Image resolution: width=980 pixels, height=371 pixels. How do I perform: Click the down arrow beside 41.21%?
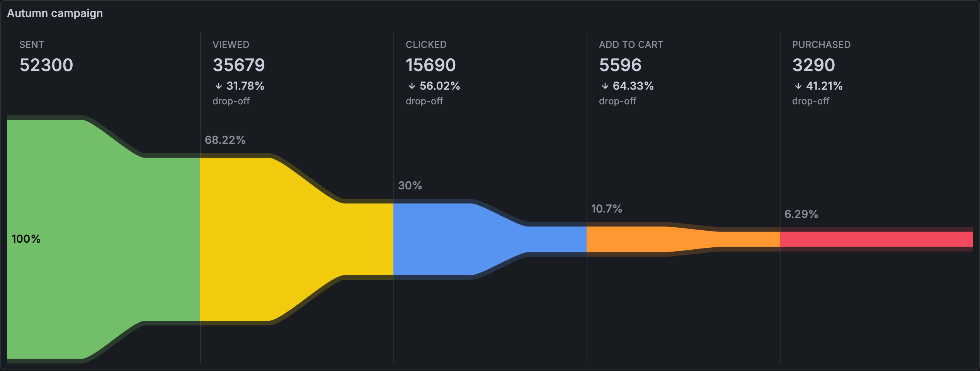(798, 86)
